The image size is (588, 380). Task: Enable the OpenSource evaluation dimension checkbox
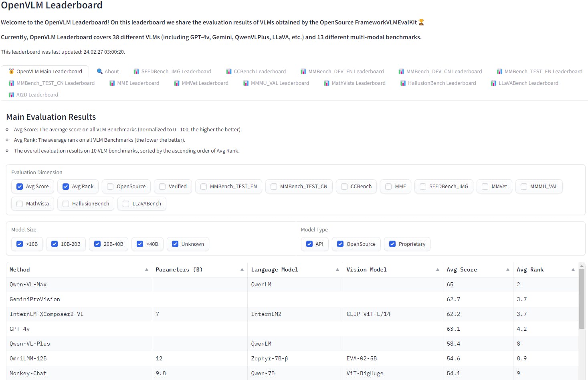coord(110,187)
